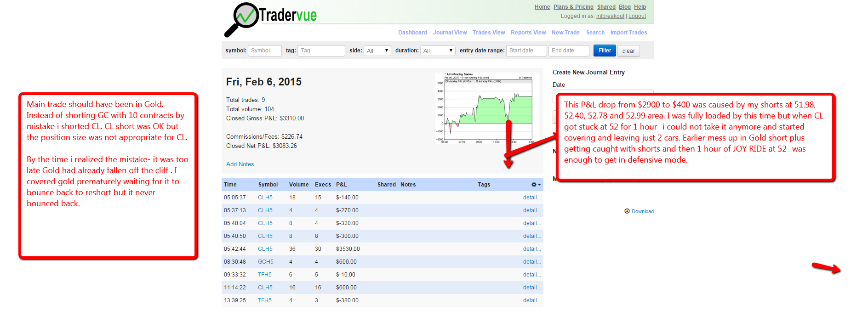Click the Volume column header
The height and width of the screenshot is (333, 868).
(x=299, y=185)
